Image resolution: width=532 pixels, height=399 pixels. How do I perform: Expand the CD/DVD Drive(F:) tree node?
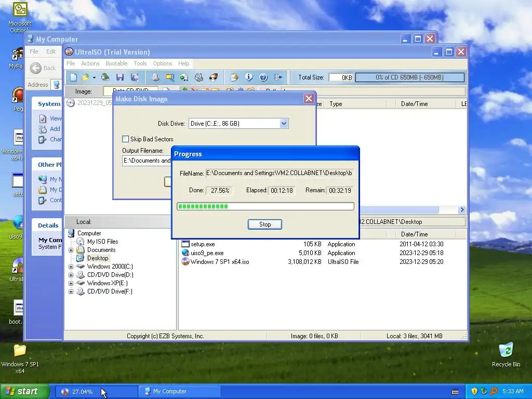[71, 291]
